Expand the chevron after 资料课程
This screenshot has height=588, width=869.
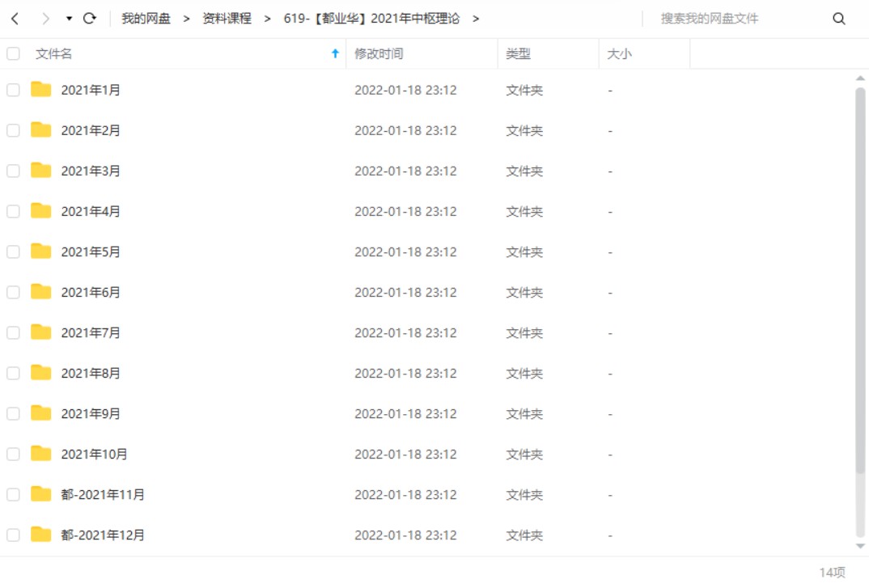268,19
